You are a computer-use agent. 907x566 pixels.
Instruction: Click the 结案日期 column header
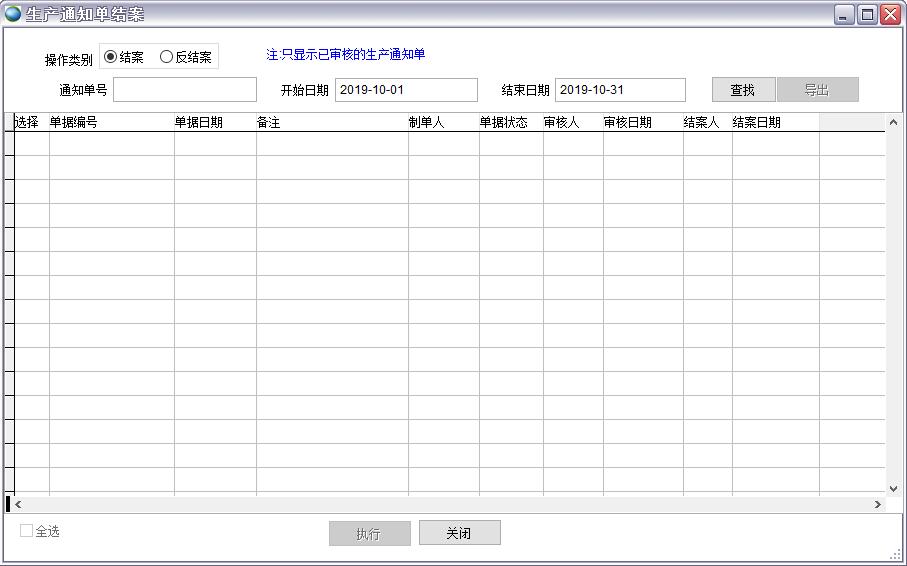click(774, 122)
